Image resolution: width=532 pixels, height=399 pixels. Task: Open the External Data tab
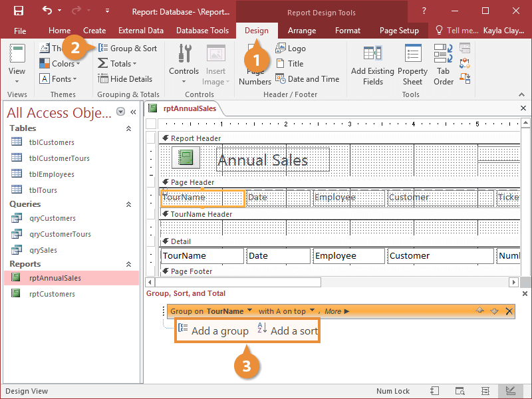141,31
